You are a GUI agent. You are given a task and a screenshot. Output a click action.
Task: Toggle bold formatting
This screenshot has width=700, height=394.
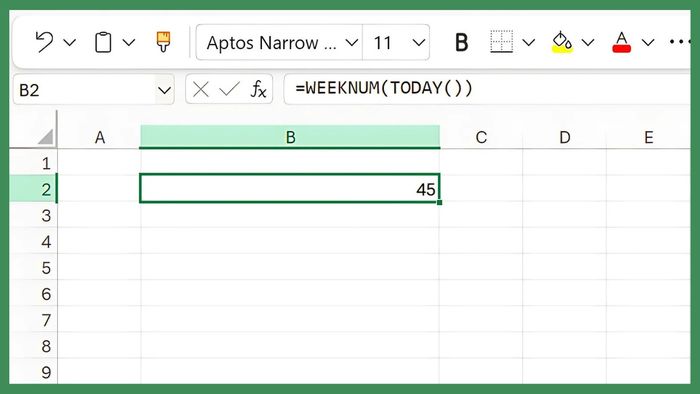click(462, 42)
